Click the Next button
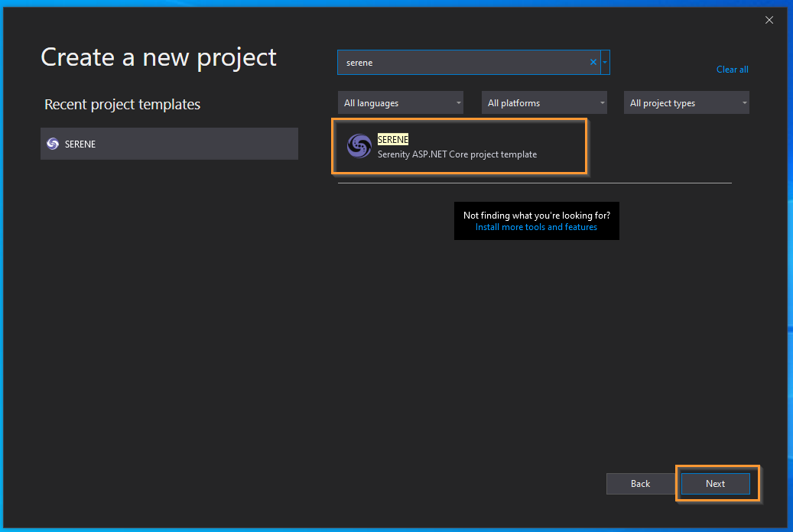This screenshot has width=793, height=532. pyautogui.click(x=716, y=484)
